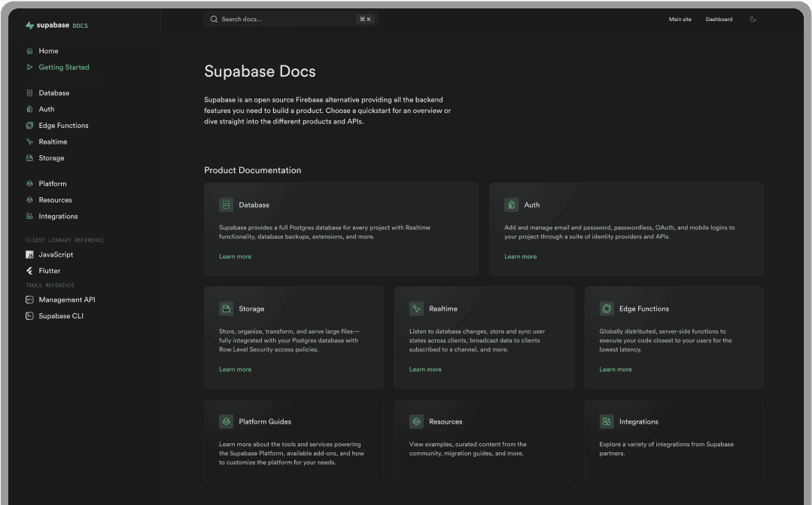Go to Edge Functions in the sidebar

click(64, 126)
